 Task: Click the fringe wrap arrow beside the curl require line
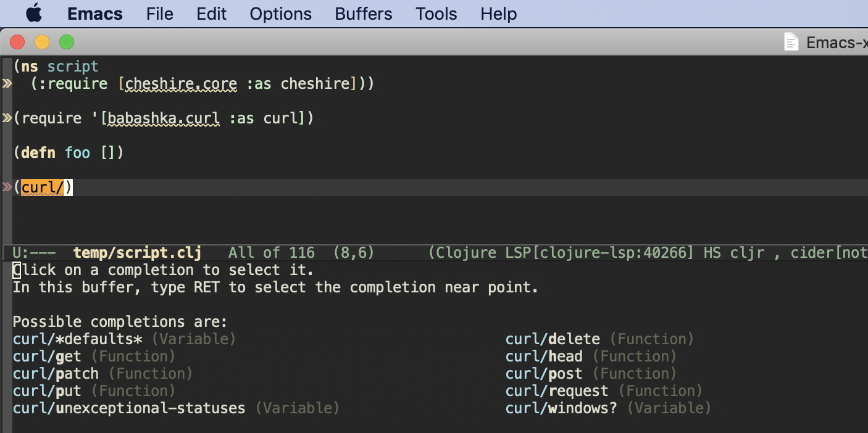pyautogui.click(x=6, y=118)
